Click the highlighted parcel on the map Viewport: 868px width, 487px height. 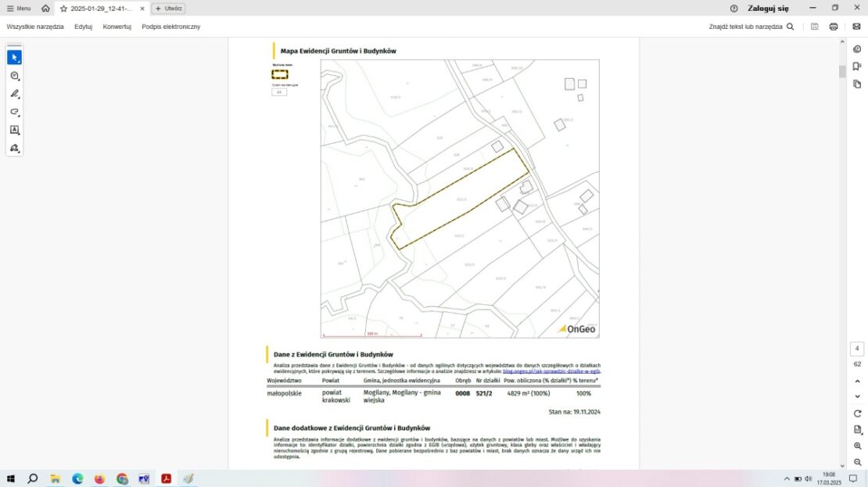pyautogui.click(x=461, y=199)
